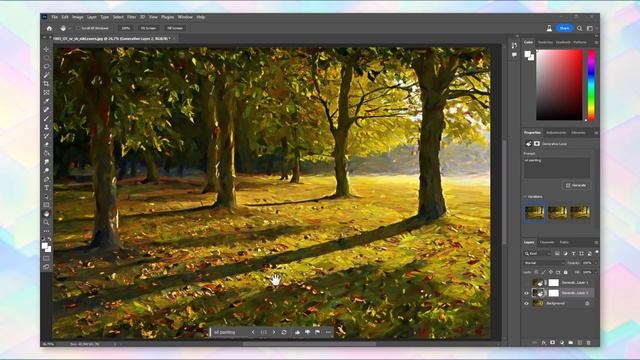Open the Comments panel icon
This screenshot has width=640, height=360.
514,55
